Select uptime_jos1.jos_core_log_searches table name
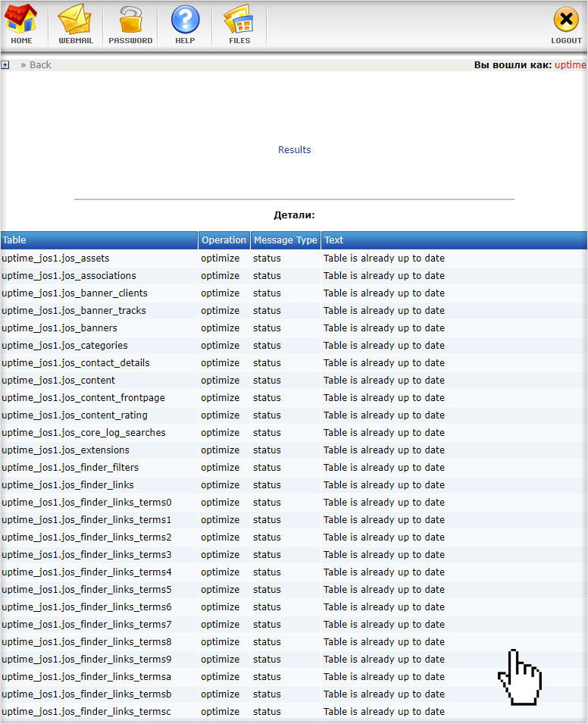 pos(83,433)
